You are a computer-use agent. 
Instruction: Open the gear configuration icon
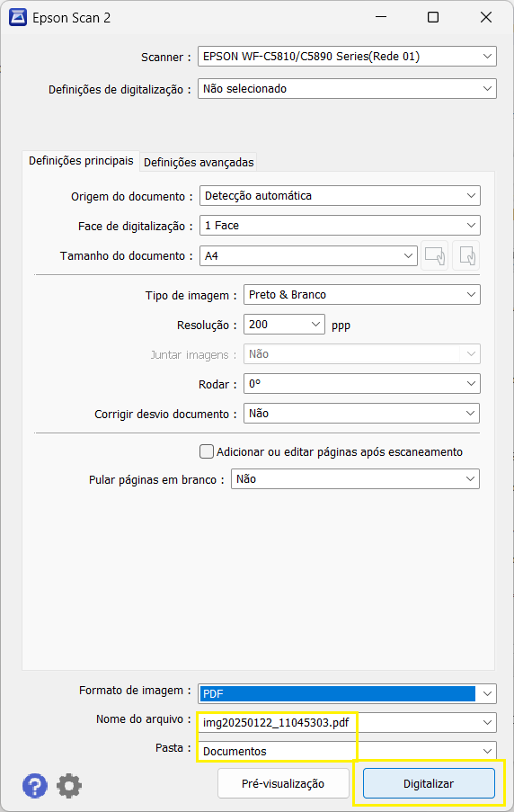click(x=69, y=786)
